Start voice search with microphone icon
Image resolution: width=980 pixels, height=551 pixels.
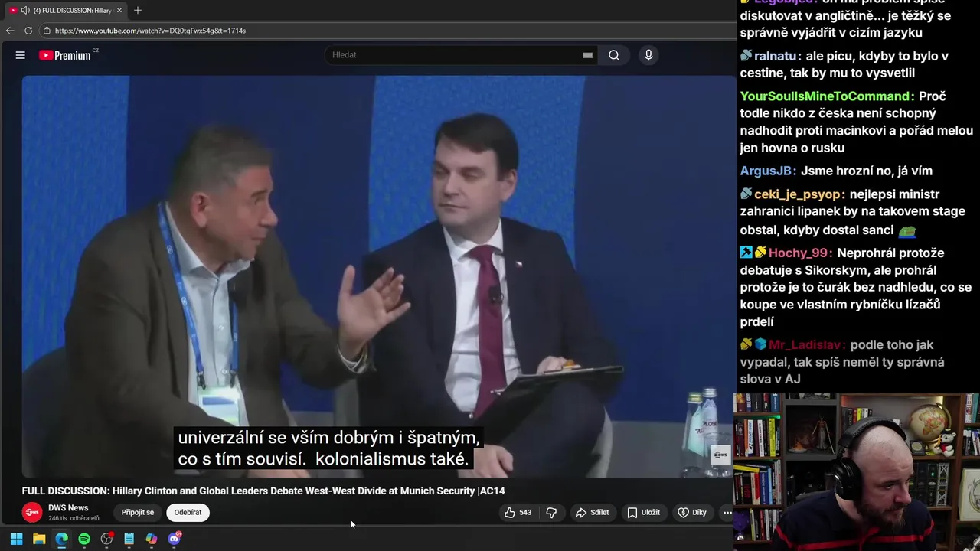click(648, 55)
